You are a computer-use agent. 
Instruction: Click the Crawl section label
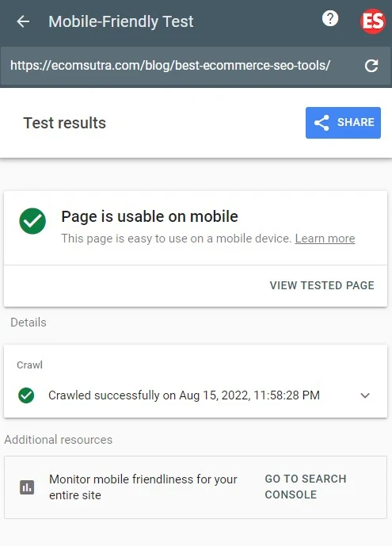coord(29,365)
